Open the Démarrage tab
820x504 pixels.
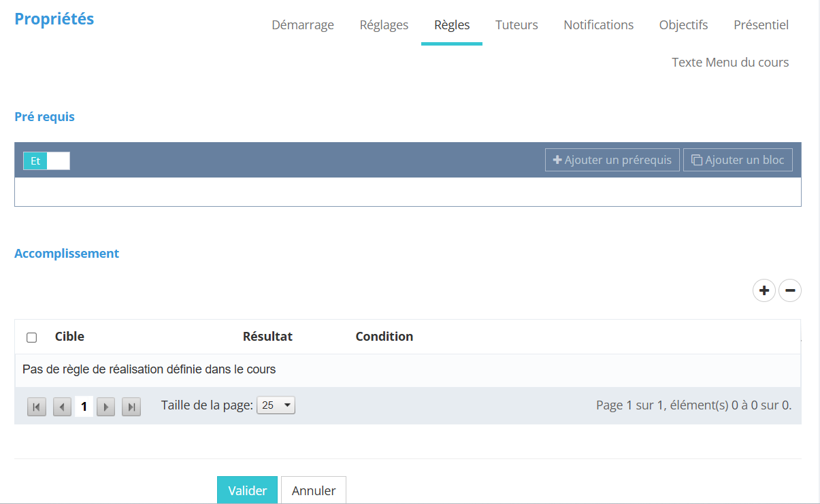(x=303, y=25)
